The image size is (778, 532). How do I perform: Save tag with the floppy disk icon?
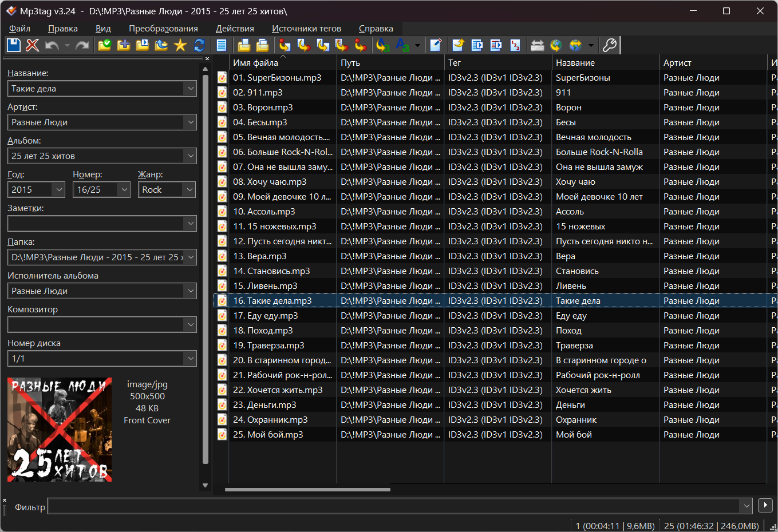pyautogui.click(x=14, y=45)
